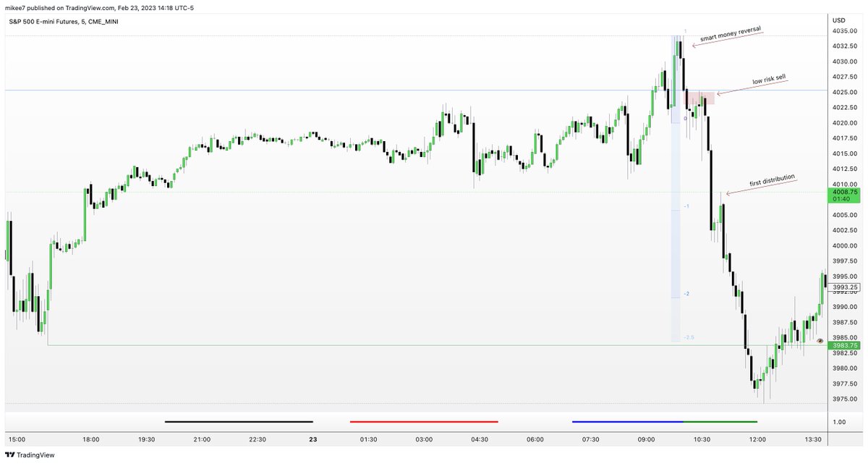Click the 1.00 value in the lower pane scale
Viewport: 868px width, 464px height.
tap(839, 422)
